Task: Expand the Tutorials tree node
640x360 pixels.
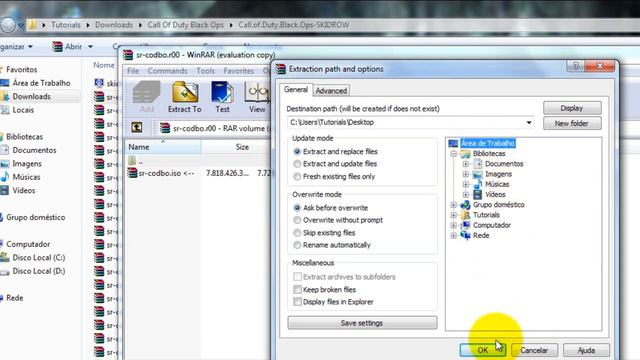Action: pos(453,215)
